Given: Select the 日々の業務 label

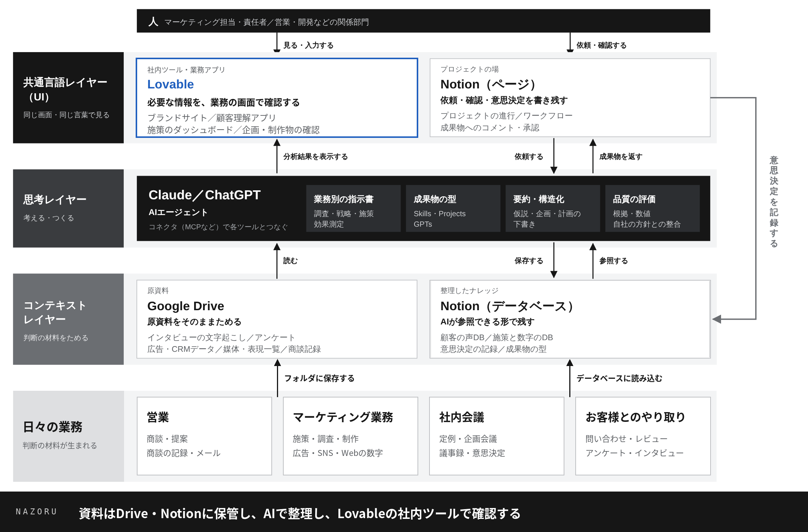Looking at the screenshot, I should pyautogui.click(x=52, y=427).
